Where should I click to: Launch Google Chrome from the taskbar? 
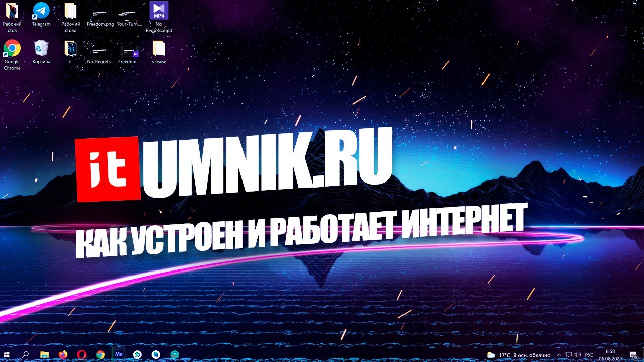click(100, 354)
